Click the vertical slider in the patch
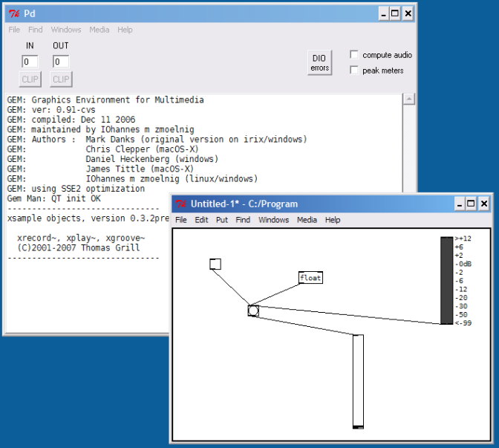This screenshot has width=499, height=448. click(358, 381)
